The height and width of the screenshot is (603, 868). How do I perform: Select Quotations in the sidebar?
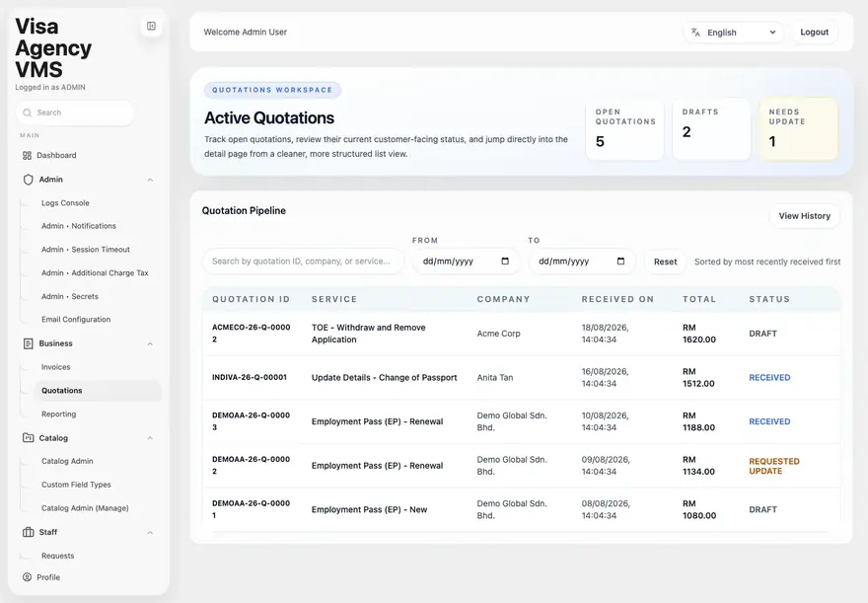click(98, 391)
